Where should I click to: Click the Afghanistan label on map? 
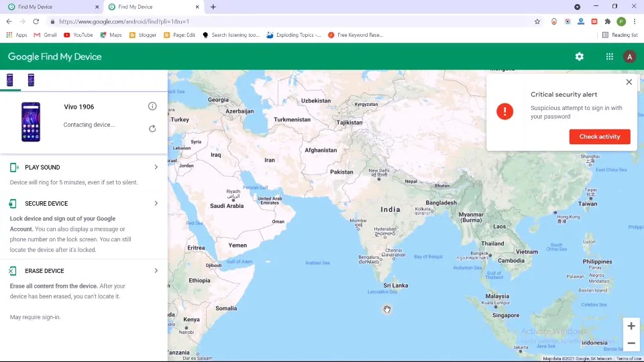321,150
